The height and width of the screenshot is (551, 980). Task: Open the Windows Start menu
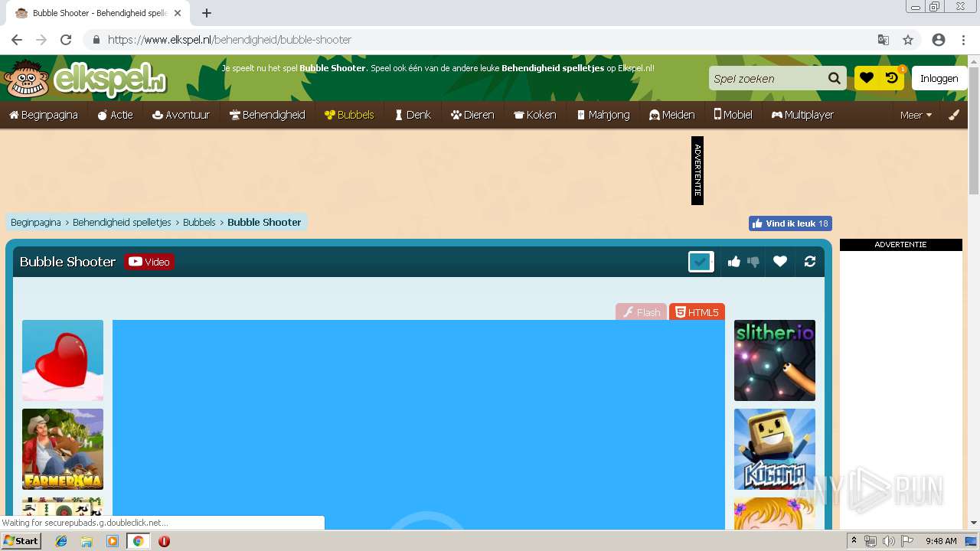pyautogui.click(x=21, y=541)
